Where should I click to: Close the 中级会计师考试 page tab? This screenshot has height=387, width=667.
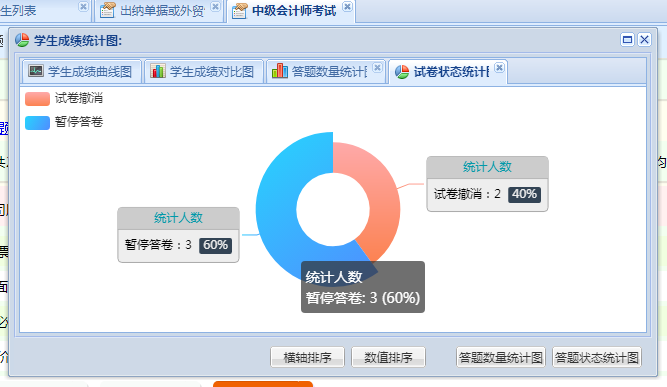pos(347,7)
